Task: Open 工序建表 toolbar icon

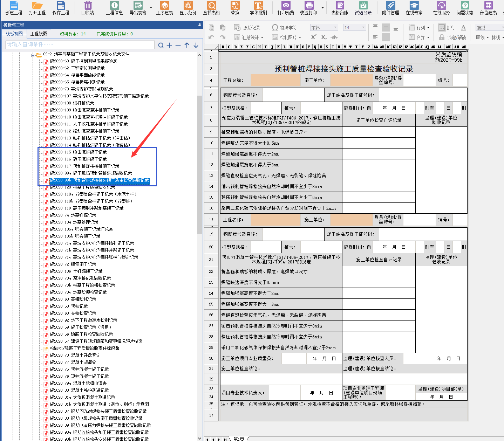Action: pyautogui.click(x=164, y=8)
